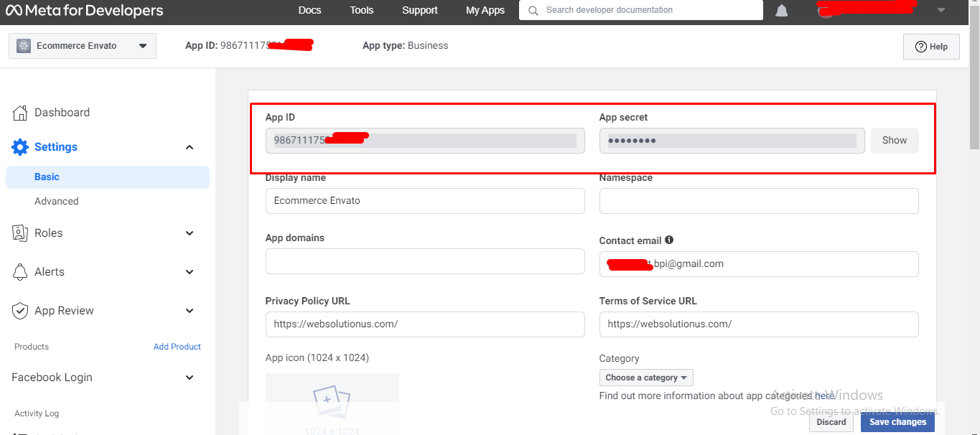Open the Choose a category dropdown
The height and width of the screenshot is (435, 980).
click(646, 378)
